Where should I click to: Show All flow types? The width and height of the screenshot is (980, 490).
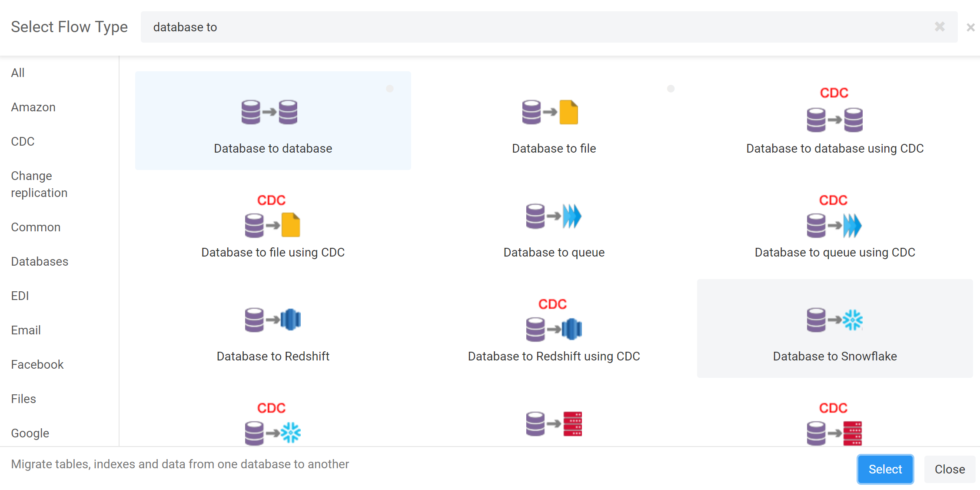click(x=18, y=73)
